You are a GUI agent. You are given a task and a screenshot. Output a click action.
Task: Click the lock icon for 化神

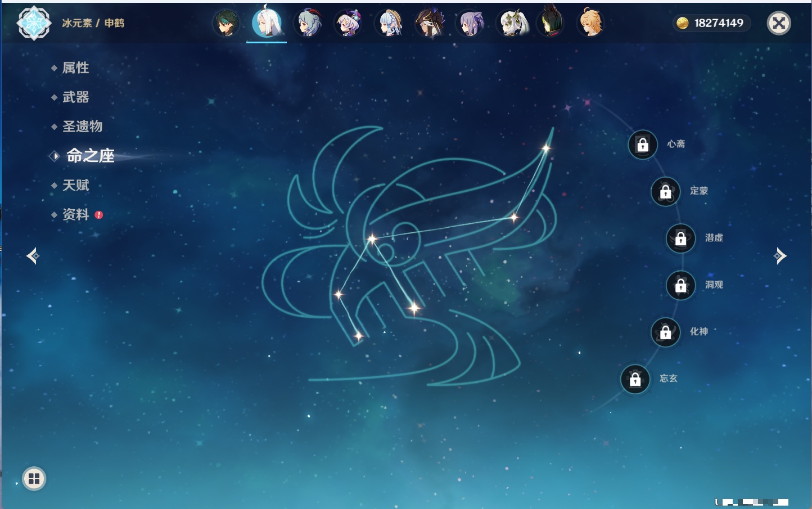coord(666,332)
